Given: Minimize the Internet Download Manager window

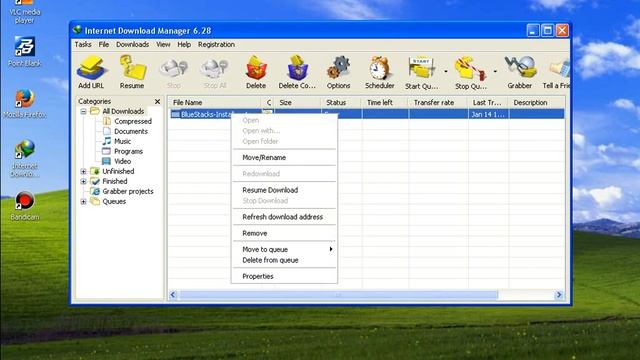Looking at the screenshot, I should [533, 31].
